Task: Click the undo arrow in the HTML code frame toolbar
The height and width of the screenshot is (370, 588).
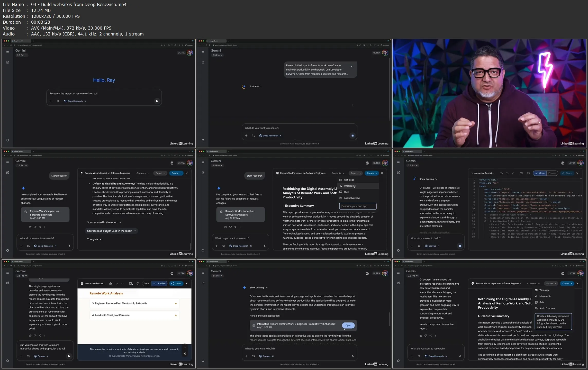Action: click(x=507, y=173)
